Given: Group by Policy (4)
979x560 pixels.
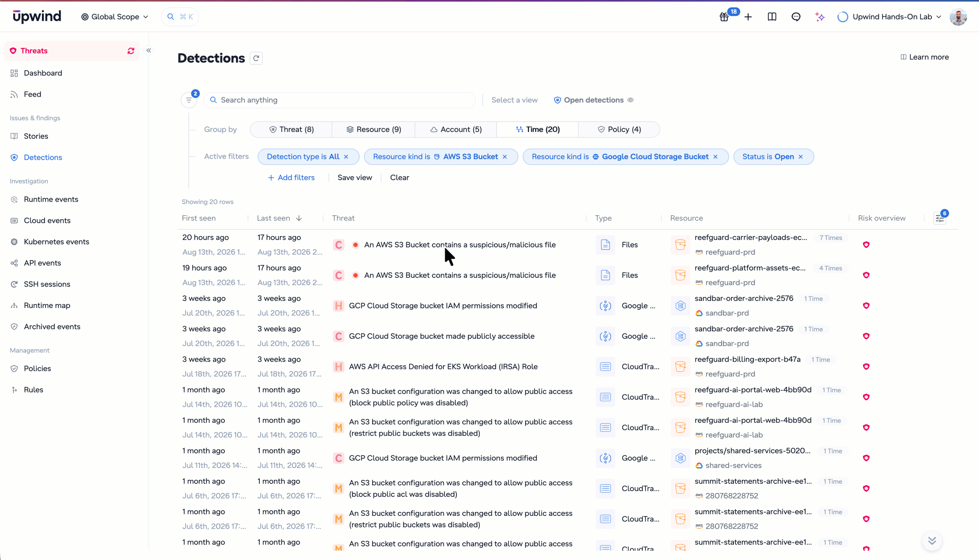Looking at the screenshot, I should pyautogui.click(x=619, y=130).
